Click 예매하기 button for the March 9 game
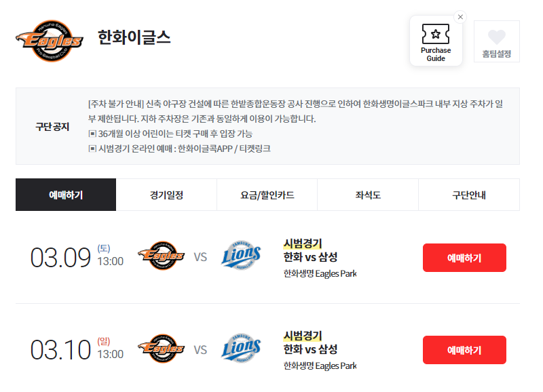Image resolution: width=543 pixels, height=392 pixels. tap(464, 258)
